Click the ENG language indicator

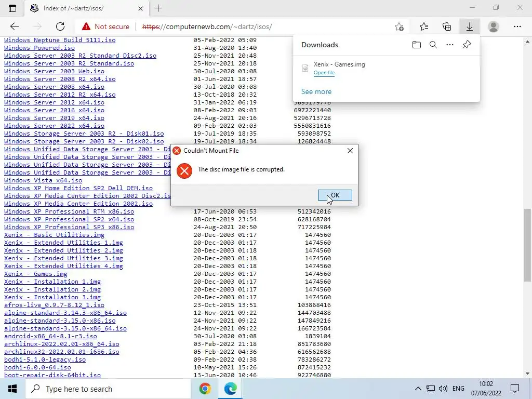tap(458, 389)
